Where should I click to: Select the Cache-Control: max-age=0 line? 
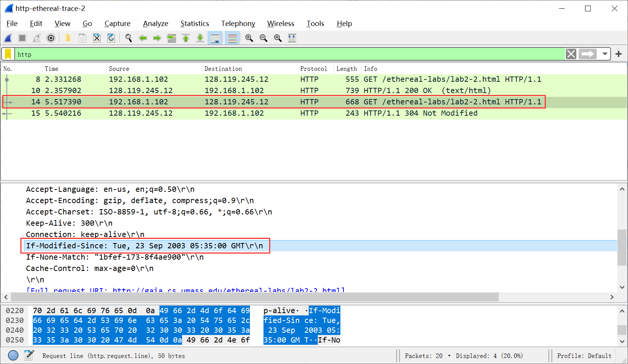coord(90,268)
